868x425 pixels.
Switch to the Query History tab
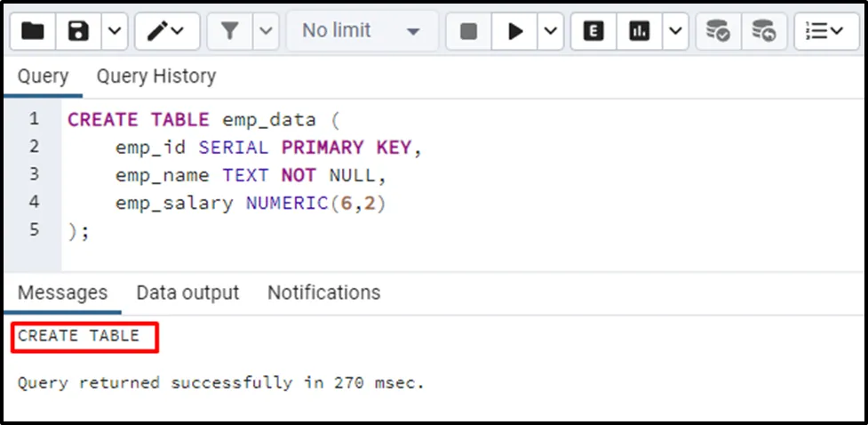(x=156, y=76)
